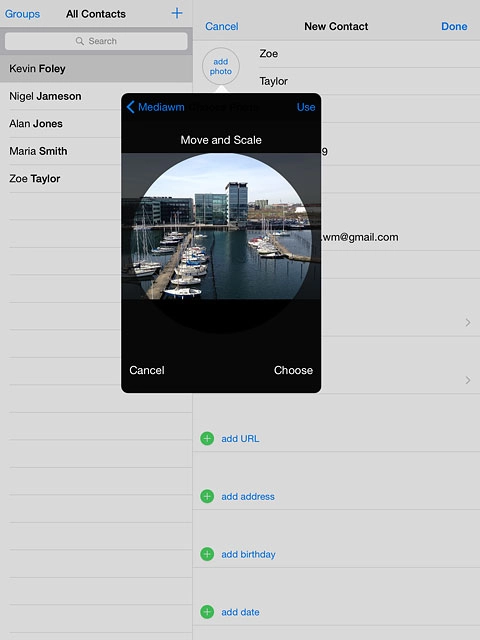Expand the upper chevron row
The image size is (480, 640).
[x=468, y=322]
